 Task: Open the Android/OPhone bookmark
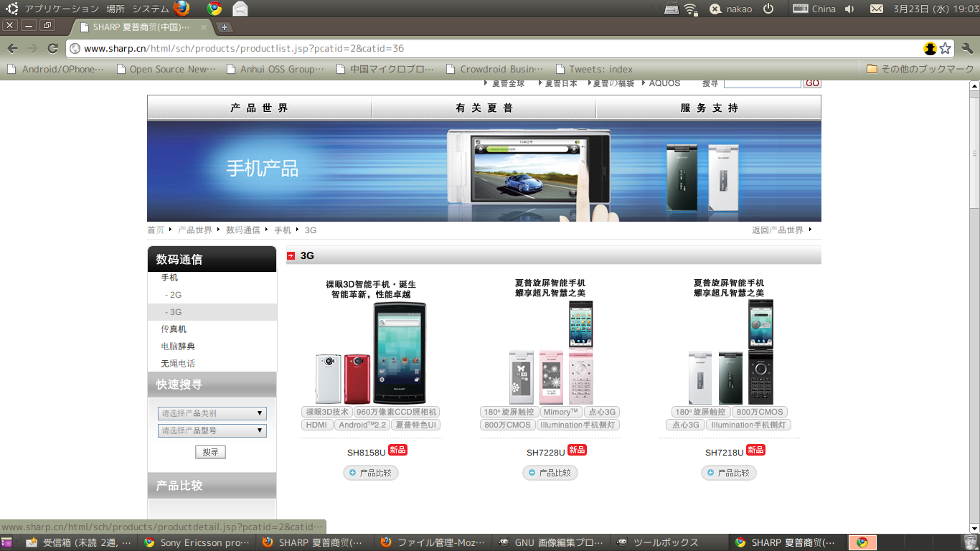click(x=56, y=69)
